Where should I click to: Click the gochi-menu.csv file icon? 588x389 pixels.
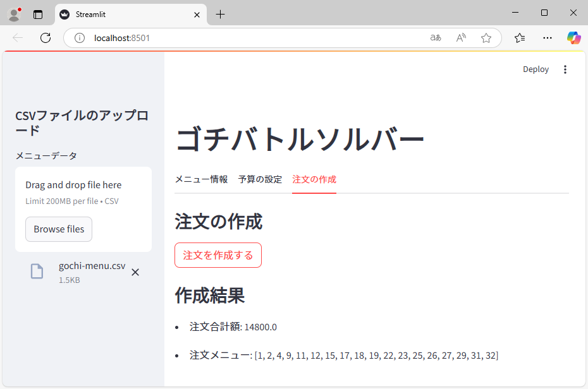tap(37, 271)
